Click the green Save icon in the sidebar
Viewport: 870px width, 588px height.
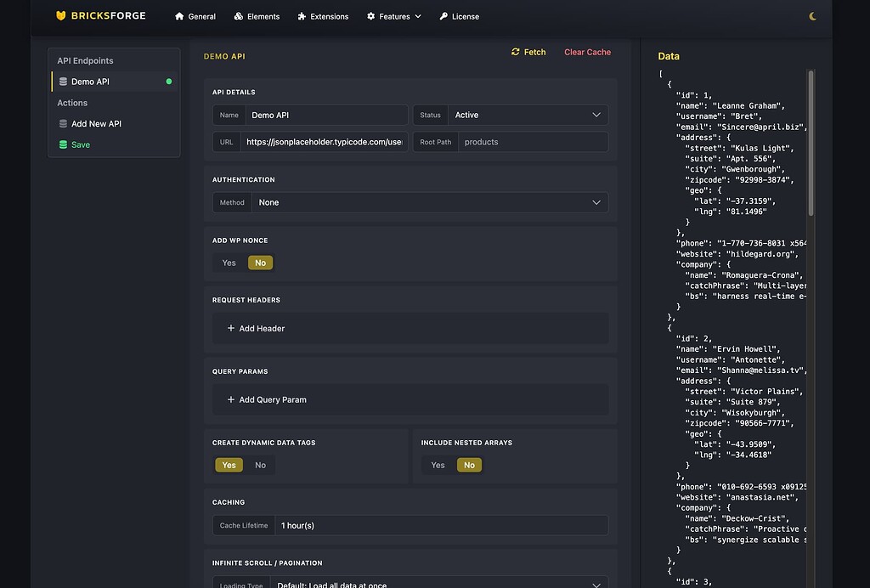pyautogui.click(x=63, y=144)
